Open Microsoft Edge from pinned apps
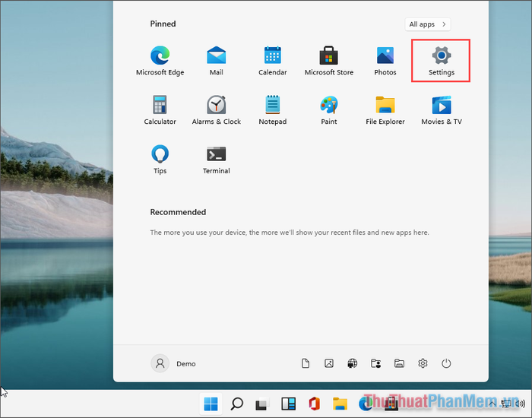532x418 pixels. (x=160, y=61)
